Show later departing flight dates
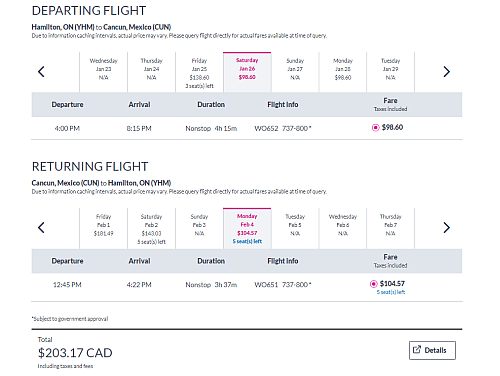Image resolution: width=500 pixels, height=376 pixels. tap(446, 72)
